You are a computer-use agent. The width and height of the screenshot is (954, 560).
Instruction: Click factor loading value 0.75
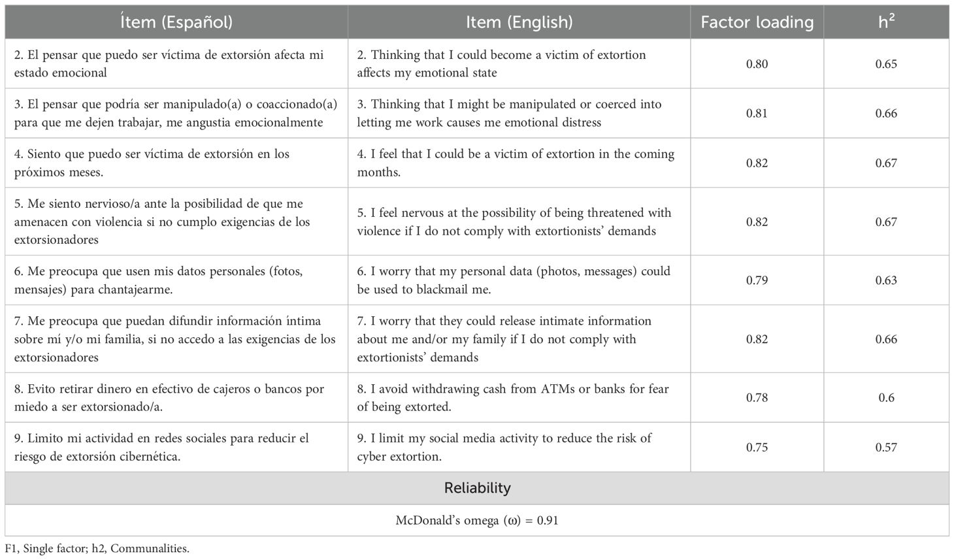tap(757, 448)
